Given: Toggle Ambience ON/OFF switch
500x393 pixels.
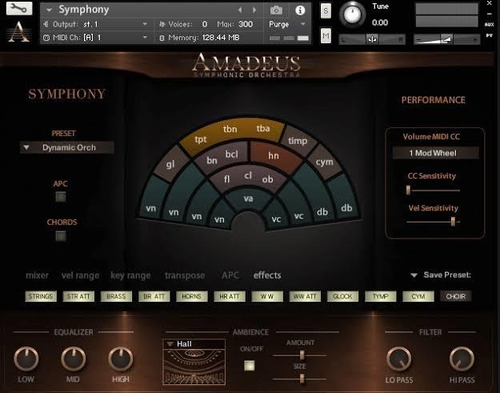Looking at the screenshot, I should click(x=249, y=365).
